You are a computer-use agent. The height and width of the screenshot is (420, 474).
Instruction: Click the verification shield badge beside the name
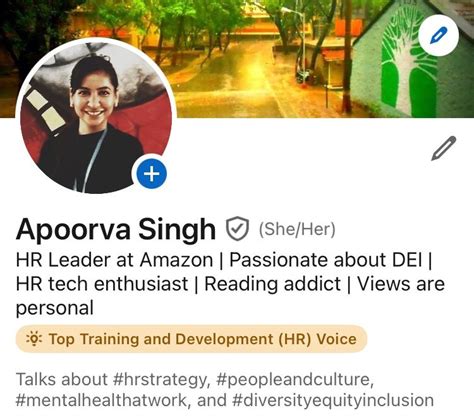(x=237, y=229)
